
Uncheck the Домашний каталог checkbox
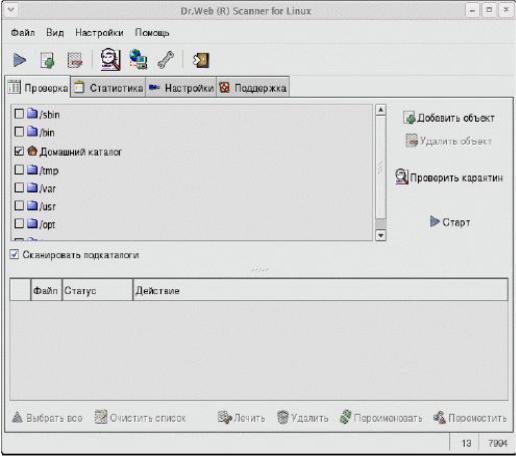click(x=19, y=151)
